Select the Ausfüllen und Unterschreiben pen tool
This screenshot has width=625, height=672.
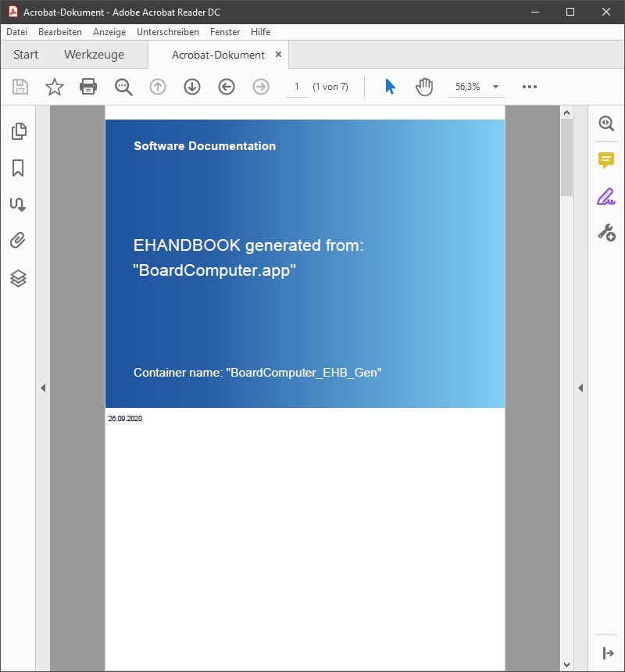(605, 198)
